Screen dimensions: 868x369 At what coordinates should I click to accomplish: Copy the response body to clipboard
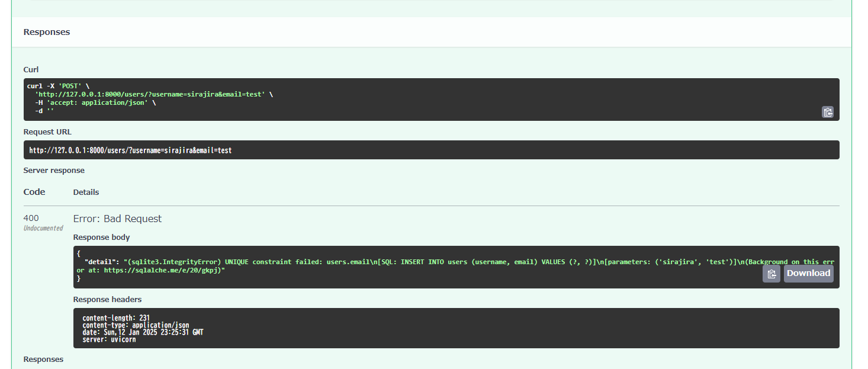coord(771,274)
